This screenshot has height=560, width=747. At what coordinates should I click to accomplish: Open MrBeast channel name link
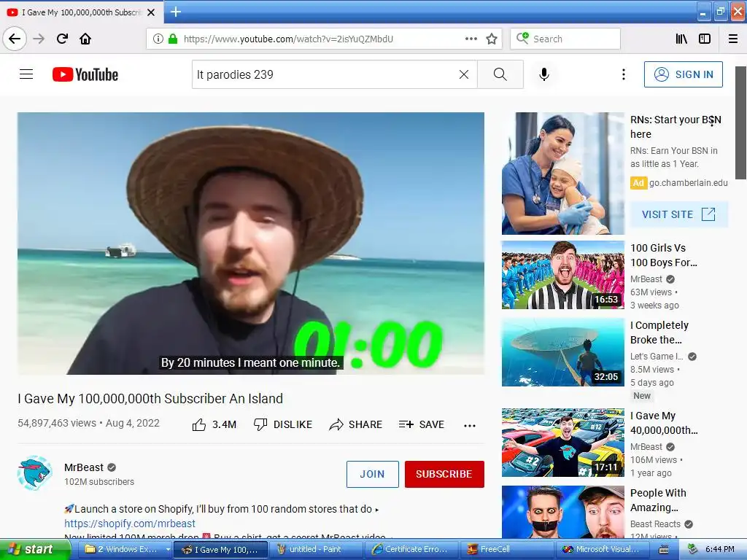click(x=84, y=467)
